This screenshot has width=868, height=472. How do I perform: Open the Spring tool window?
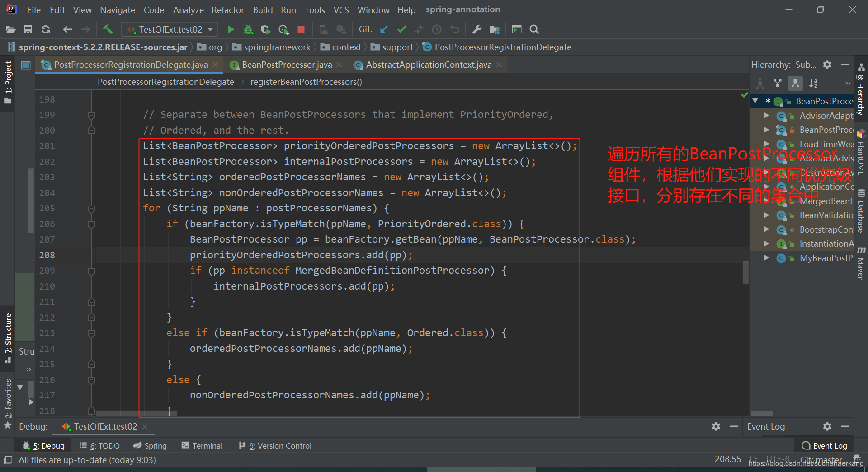click(x=150, y=446)
